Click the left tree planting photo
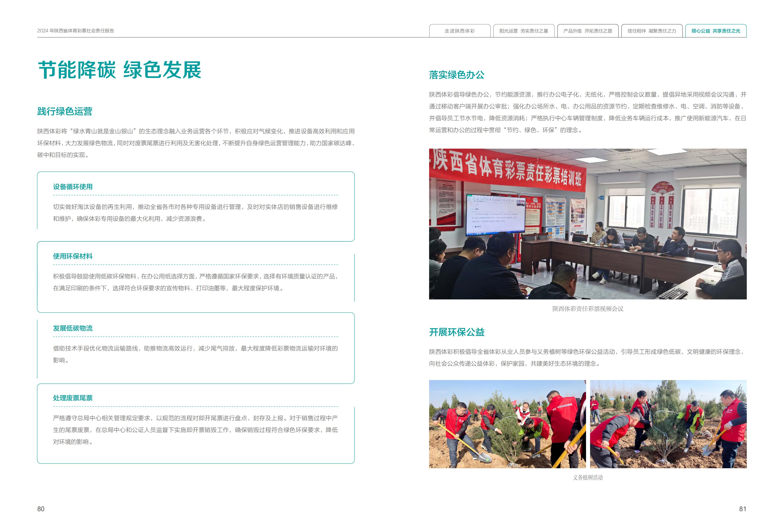 pyautogui.click(x=507, y=424)
